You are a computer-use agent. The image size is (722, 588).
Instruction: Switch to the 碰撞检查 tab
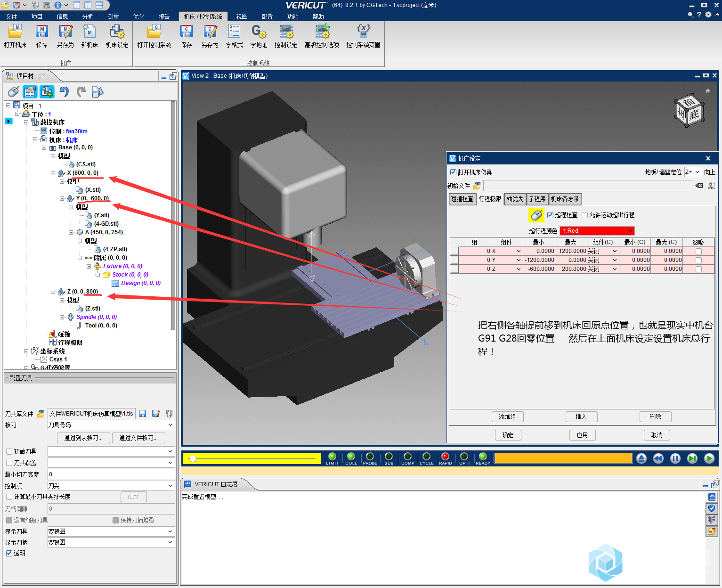[x=462, y=199]
